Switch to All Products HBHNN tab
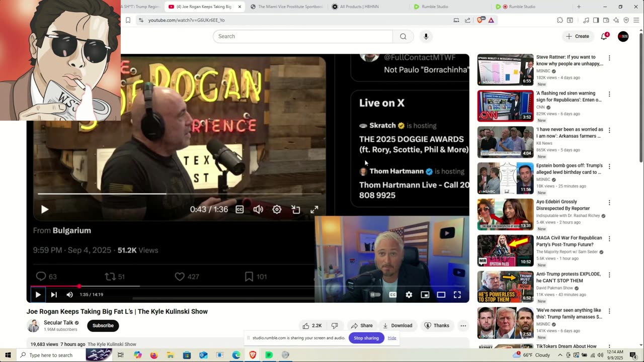 369,7
